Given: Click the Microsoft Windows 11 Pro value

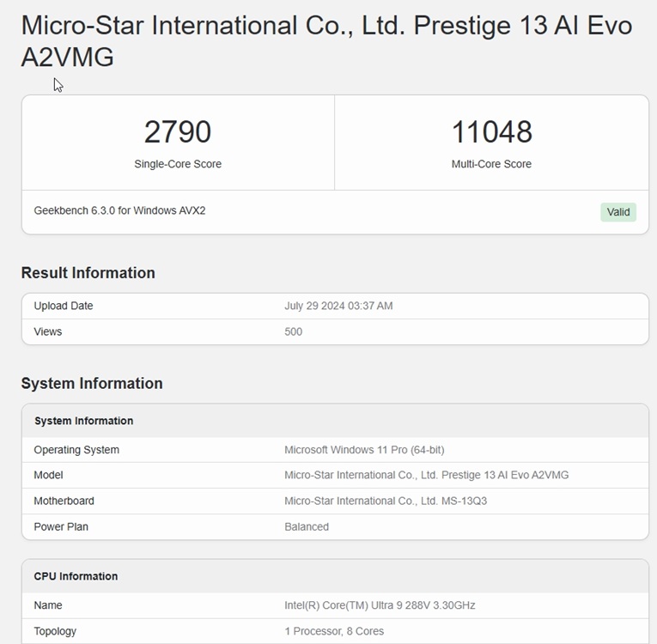Looking at the screenshot, I should (x=364, y=450).
